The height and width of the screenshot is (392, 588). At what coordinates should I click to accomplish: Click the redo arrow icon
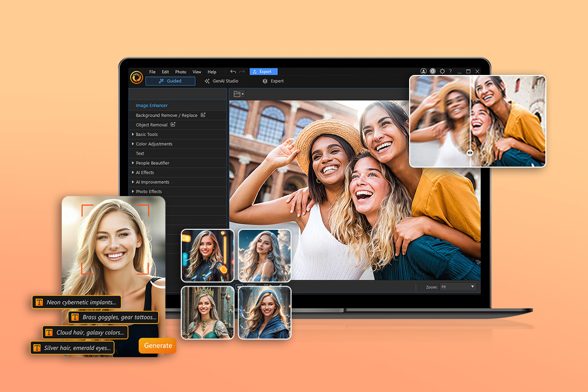point(241,72)
